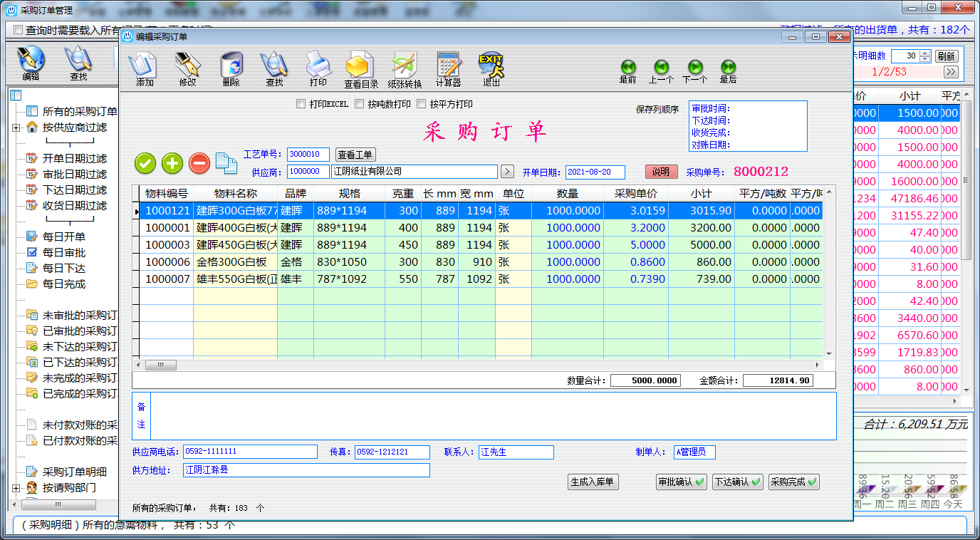Click 查找 icon in the main window toolbar
The height and width of the screenshot is (540, 980).
coord(78,63)
